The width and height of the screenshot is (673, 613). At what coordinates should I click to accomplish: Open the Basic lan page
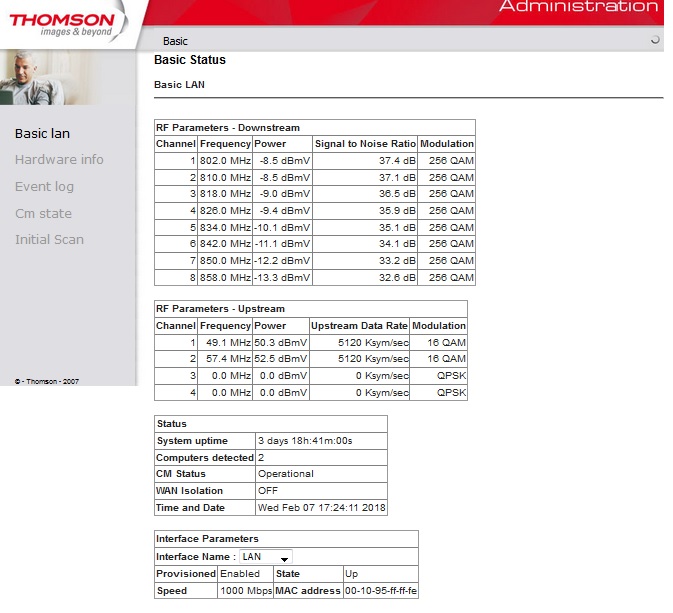click(42, 133)
